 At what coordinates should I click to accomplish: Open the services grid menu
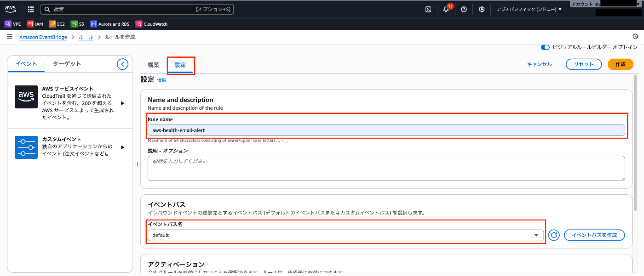point(31,9)
